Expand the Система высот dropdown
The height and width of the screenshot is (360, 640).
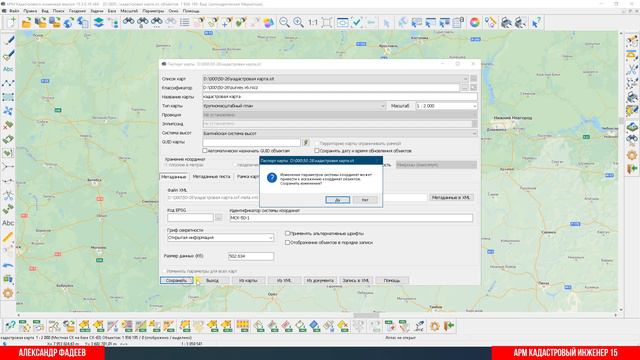pyautogui.click(x=474, y=133)
